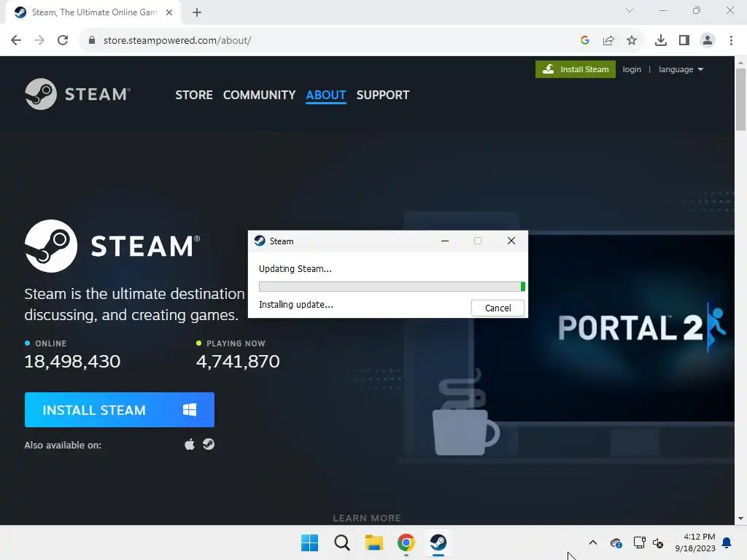Click the page vertical scrollbar thumb
Image resolution: width=747 pixels, height=560 pixels.
pyautogui.click(x=740, y=99)
